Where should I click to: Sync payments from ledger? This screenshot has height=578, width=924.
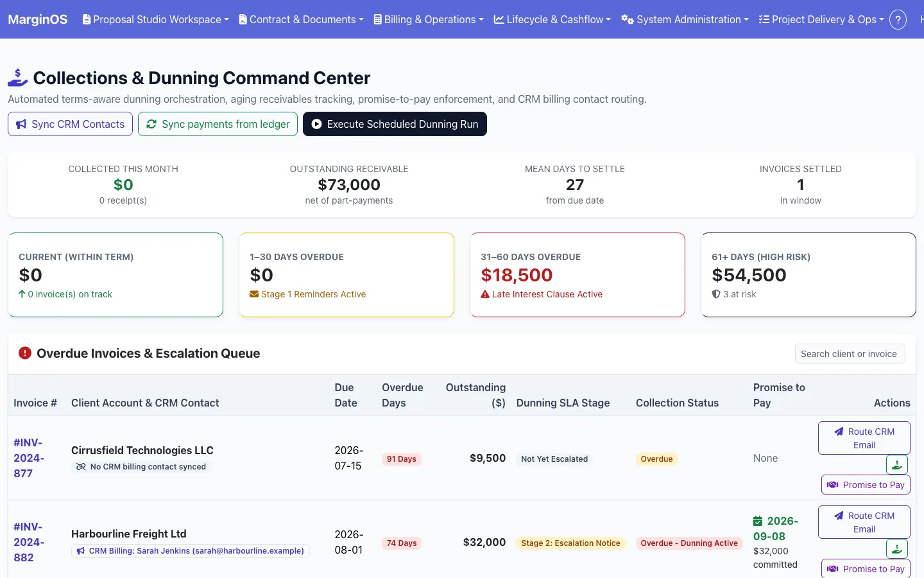(x=218, y=124)
